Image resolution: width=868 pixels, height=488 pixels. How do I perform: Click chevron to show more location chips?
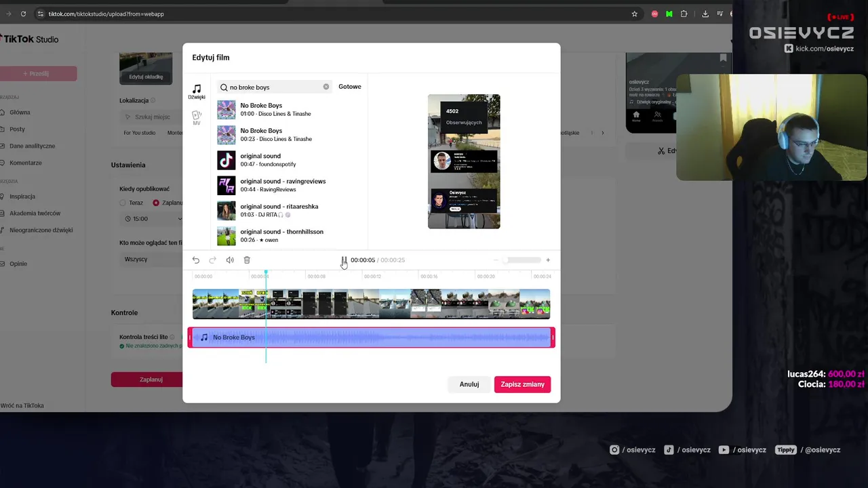602,133
